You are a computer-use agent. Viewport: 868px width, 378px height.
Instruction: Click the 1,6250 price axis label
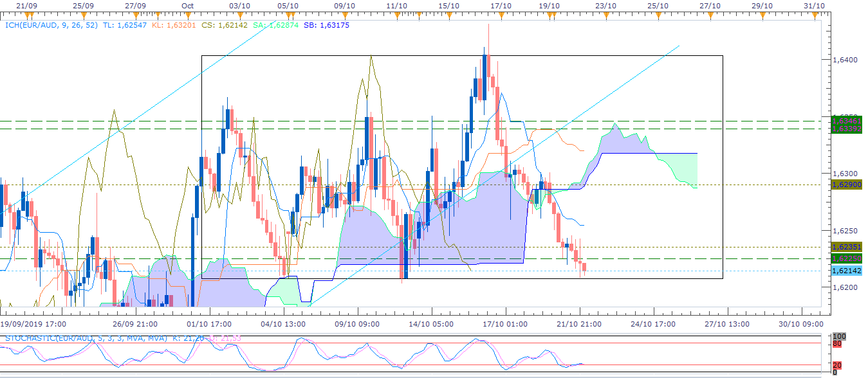pos(845,230)
